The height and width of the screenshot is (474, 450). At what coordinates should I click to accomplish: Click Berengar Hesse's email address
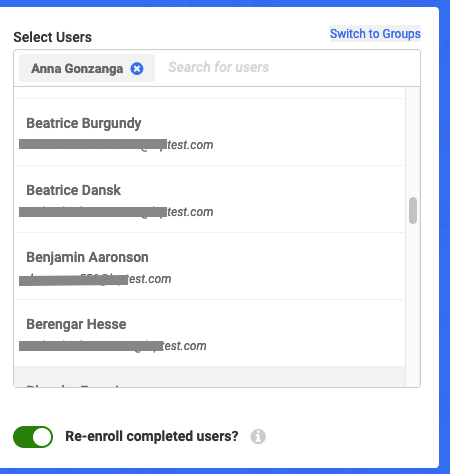coord(113,346)
